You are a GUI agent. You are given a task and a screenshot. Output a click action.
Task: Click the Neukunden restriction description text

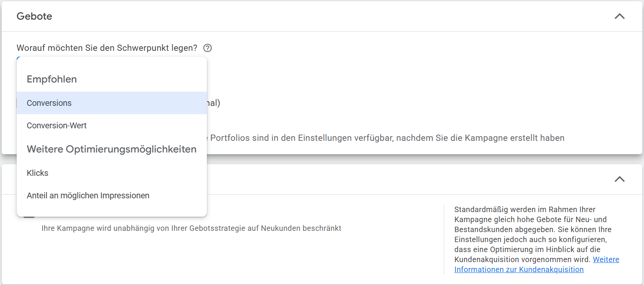tap(191, 228)
